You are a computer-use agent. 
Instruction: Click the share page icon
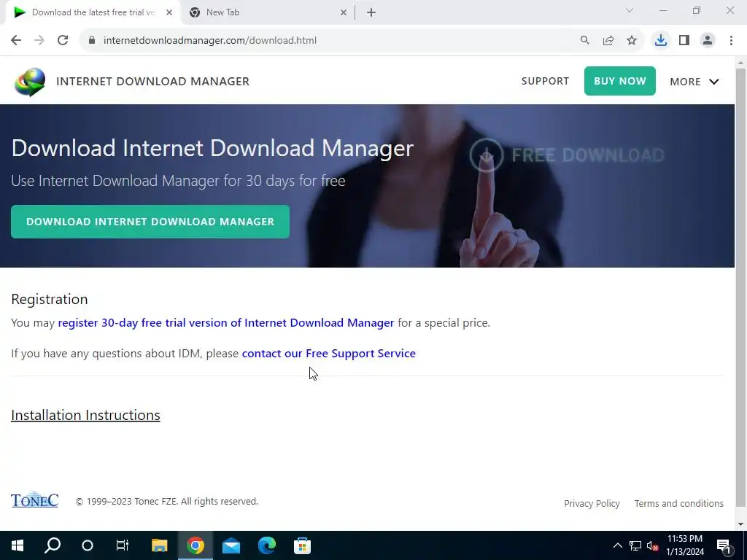pyautogui.click(x=608, y=41)
